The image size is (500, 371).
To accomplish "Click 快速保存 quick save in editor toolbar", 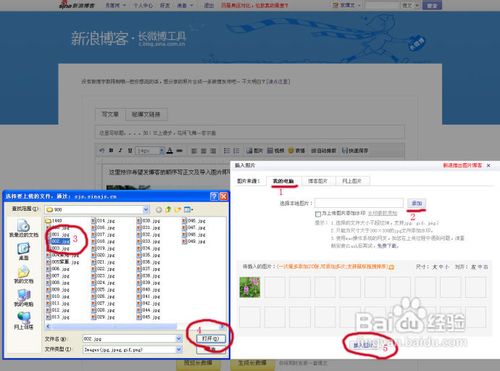I will click(355, 151).
